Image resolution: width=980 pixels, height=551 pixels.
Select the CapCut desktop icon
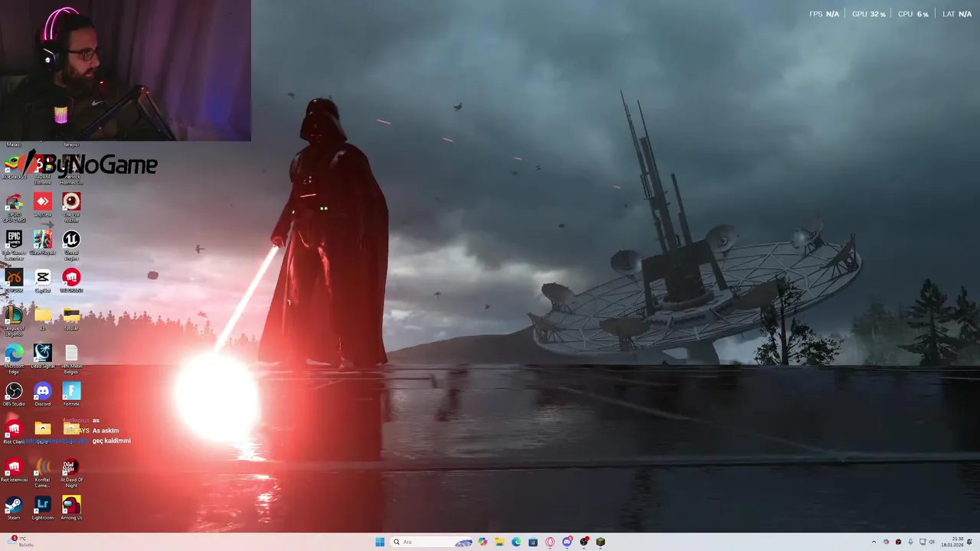coord(43,281)
